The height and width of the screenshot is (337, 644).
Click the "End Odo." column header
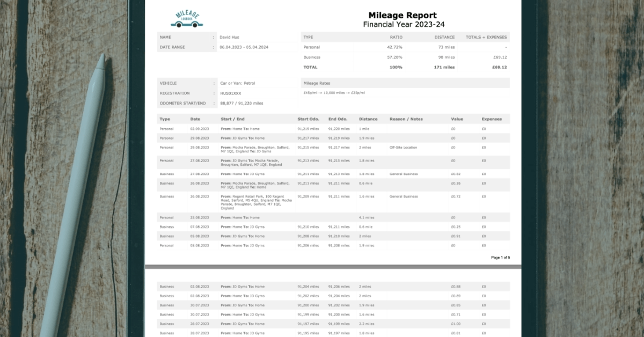[338, 119]
